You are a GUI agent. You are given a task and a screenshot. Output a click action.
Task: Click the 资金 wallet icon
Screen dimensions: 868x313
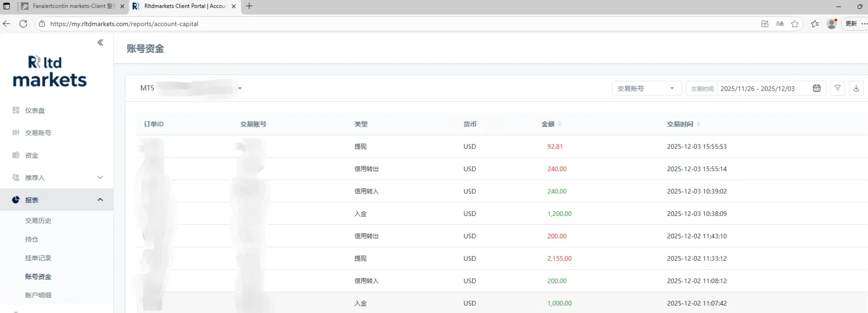pos(16,155)
